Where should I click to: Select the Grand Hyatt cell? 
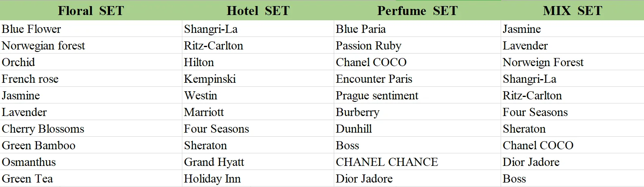(258, 162)
